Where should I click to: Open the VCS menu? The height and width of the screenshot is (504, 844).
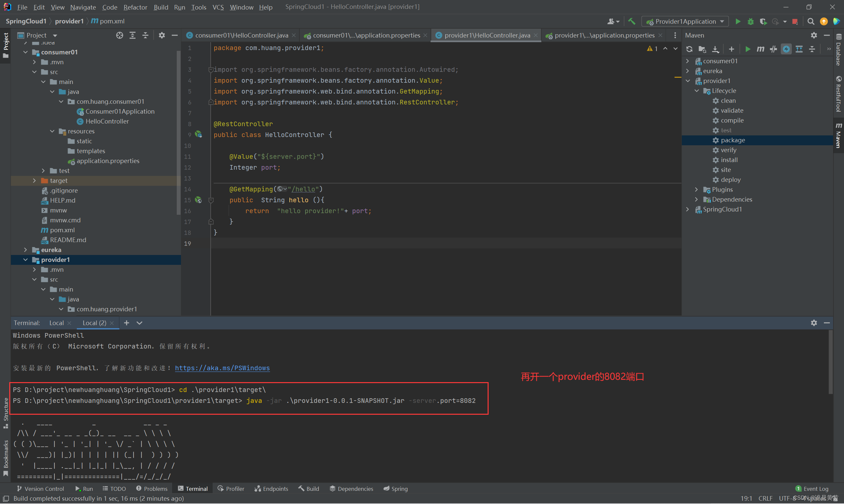click(x=218, y=7)
